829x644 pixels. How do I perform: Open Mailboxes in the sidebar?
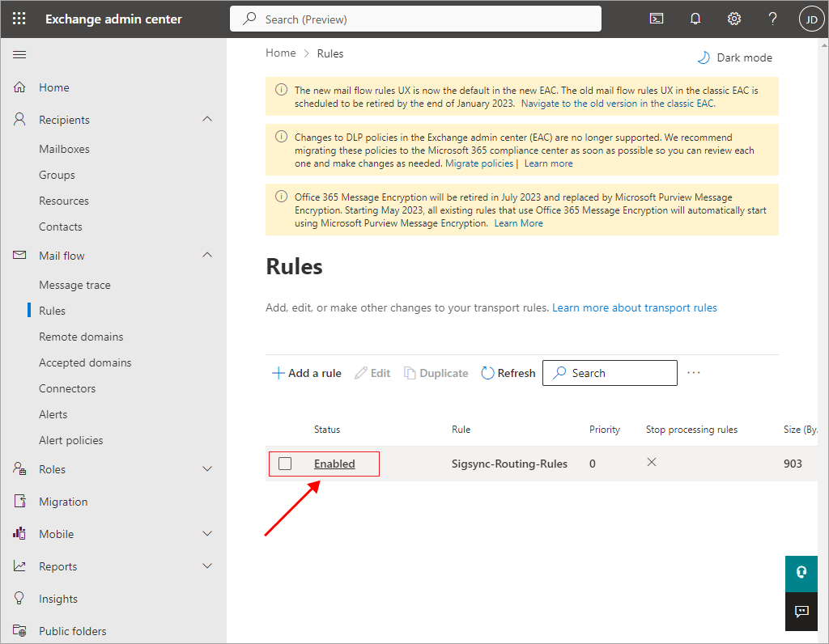click(64, 149)
